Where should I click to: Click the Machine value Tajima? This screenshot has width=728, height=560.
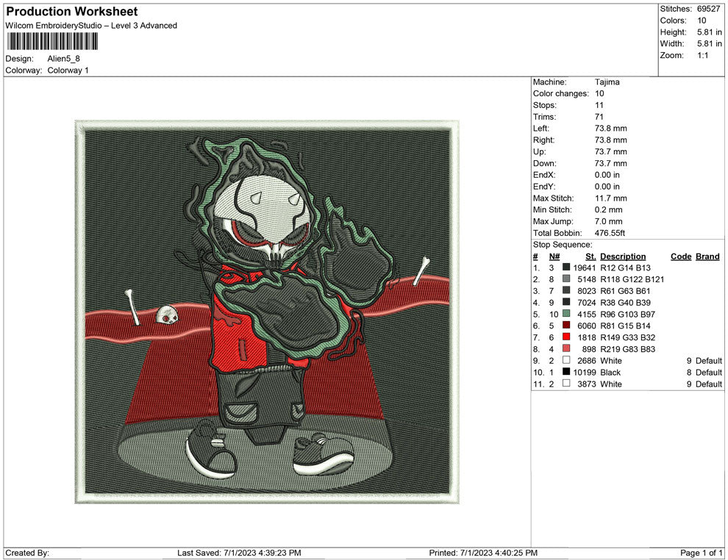607,82
